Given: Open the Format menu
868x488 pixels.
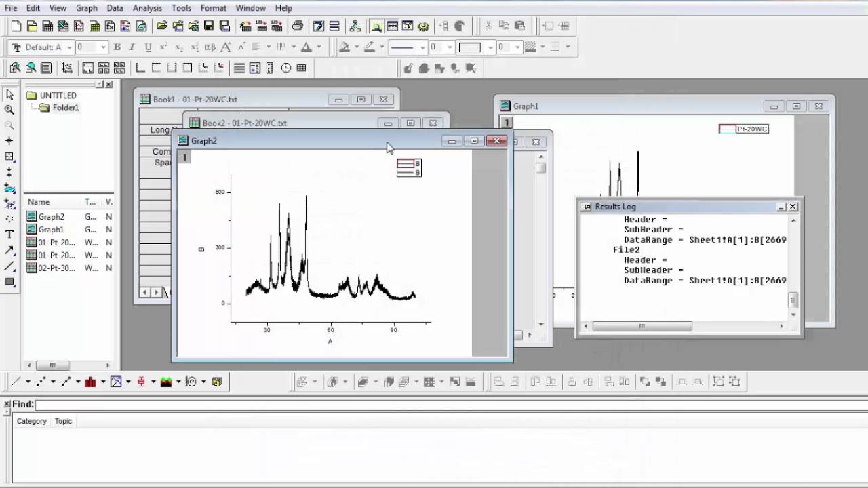Looking at the screenshot, I should tap(214, 8).
